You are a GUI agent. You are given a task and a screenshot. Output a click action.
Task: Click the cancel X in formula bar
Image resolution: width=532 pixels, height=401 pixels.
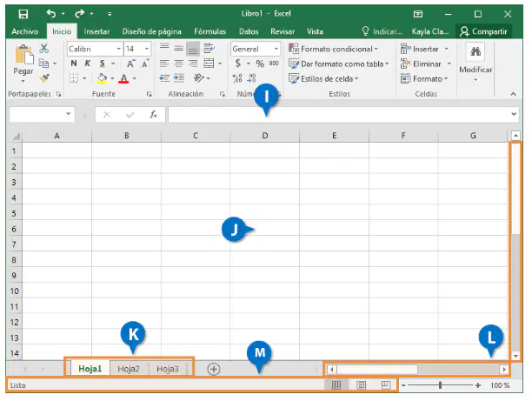pos(107,115)
